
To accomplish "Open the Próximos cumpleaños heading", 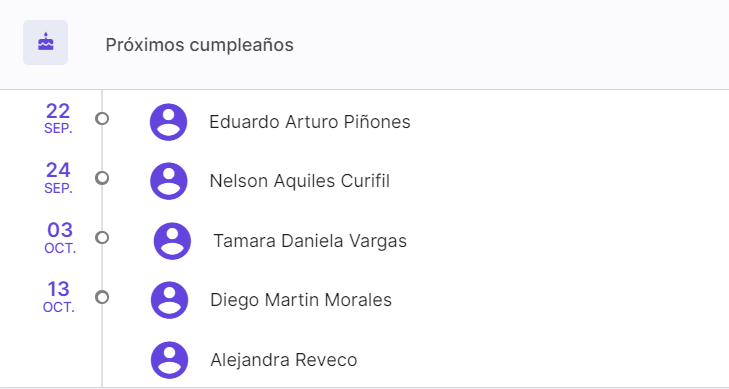I will (x=199, y=45).
